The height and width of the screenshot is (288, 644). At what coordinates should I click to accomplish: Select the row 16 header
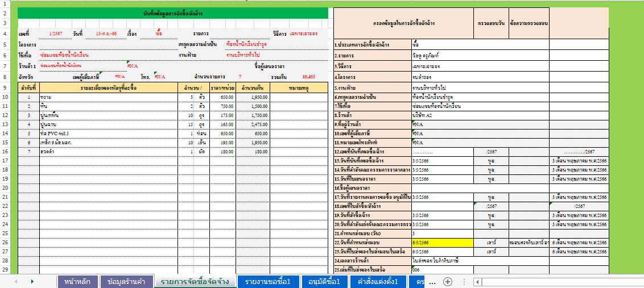(5, 152)
